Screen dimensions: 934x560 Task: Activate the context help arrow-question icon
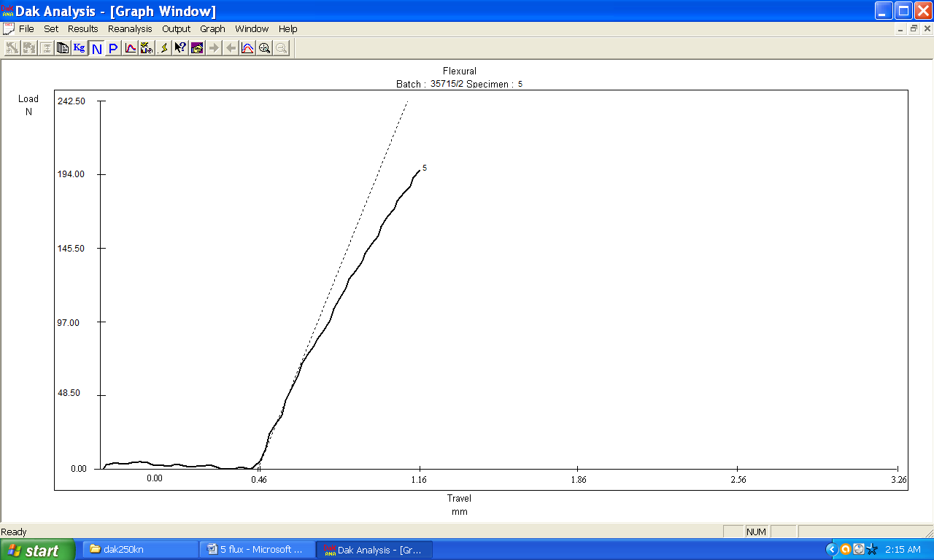coord(180,48)
